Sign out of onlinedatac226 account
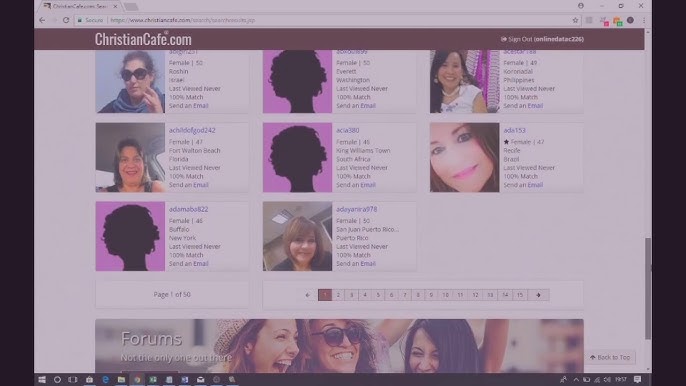This screenshot has height=386, width=686. click(542, 39)
